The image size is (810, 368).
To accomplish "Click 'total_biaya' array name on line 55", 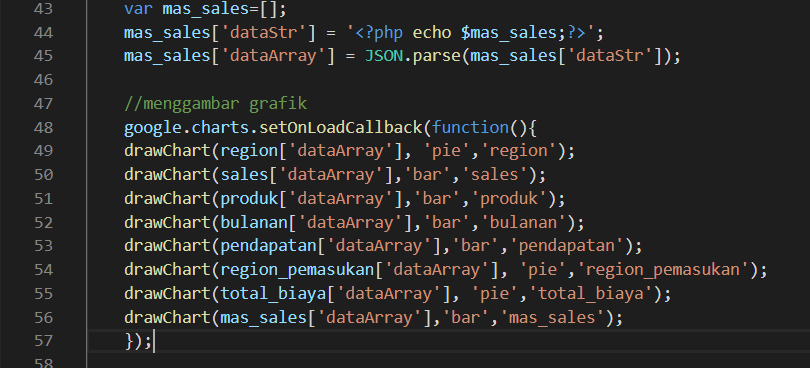I will point(273,294).
